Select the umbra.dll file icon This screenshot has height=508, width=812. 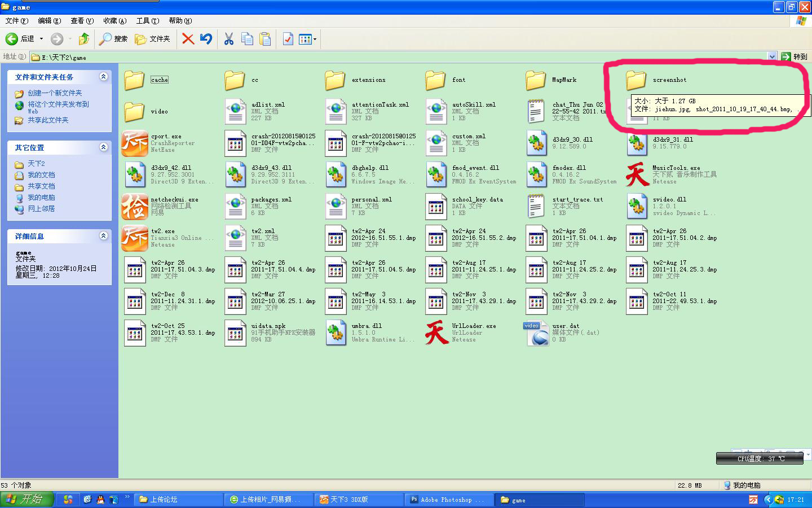coord(336,333)
